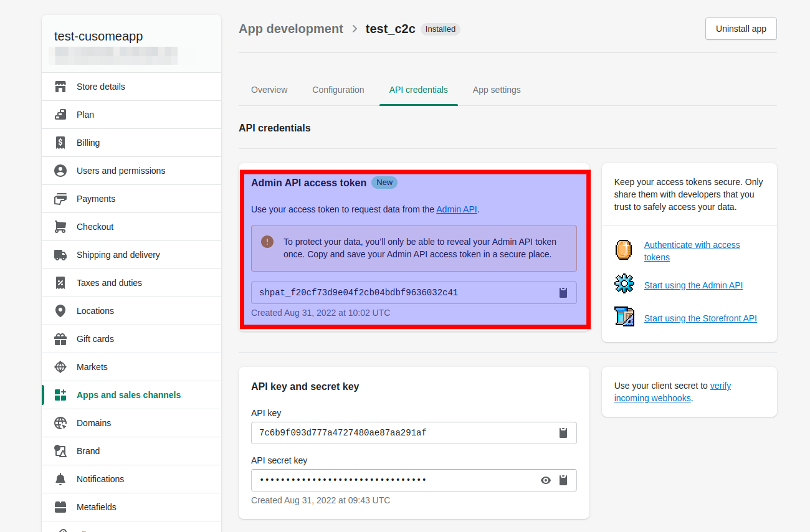Click the Shipping and delivery truck icon
The width and height of the screenshot is (810, 532).
point(60,255)
